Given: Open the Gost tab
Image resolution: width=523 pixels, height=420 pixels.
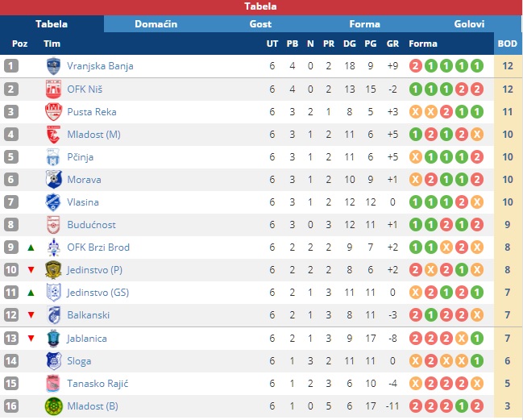Looking at the screenshot, I should click(260, 24).
